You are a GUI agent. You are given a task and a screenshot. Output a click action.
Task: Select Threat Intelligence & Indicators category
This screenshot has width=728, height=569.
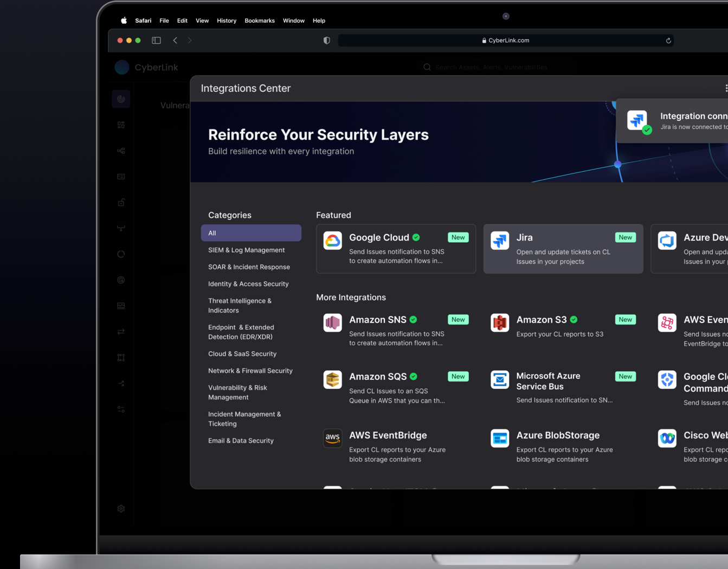click(240, 306)
